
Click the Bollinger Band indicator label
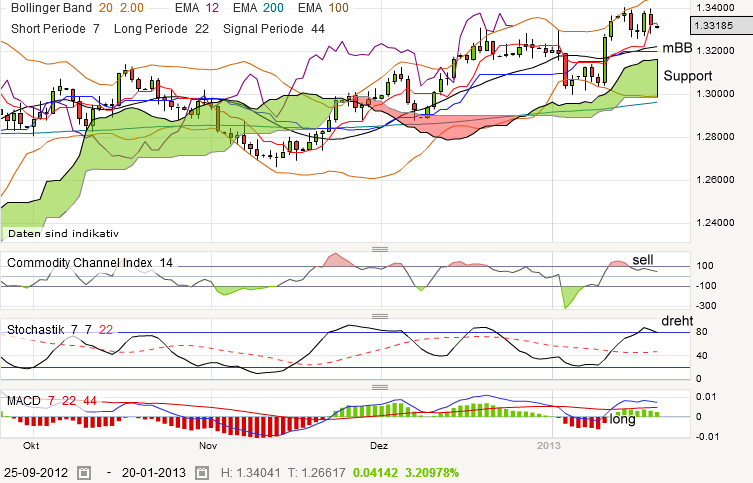(51, 8)
